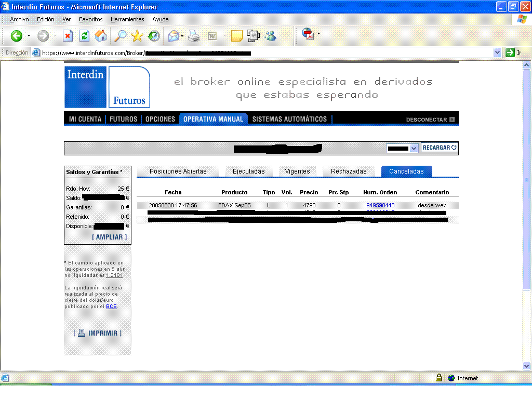Switch to Vigentes orders tab
Screen dimensions: 532x399
[298, 171]
